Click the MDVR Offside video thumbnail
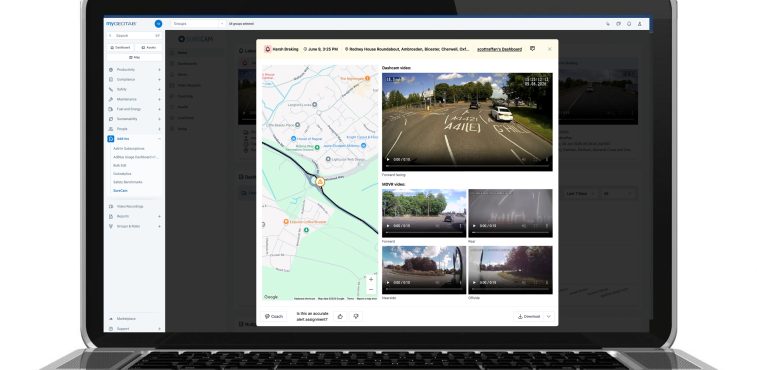Image resolution: width=757 pixels, height=370 pixels. (510, 270)
